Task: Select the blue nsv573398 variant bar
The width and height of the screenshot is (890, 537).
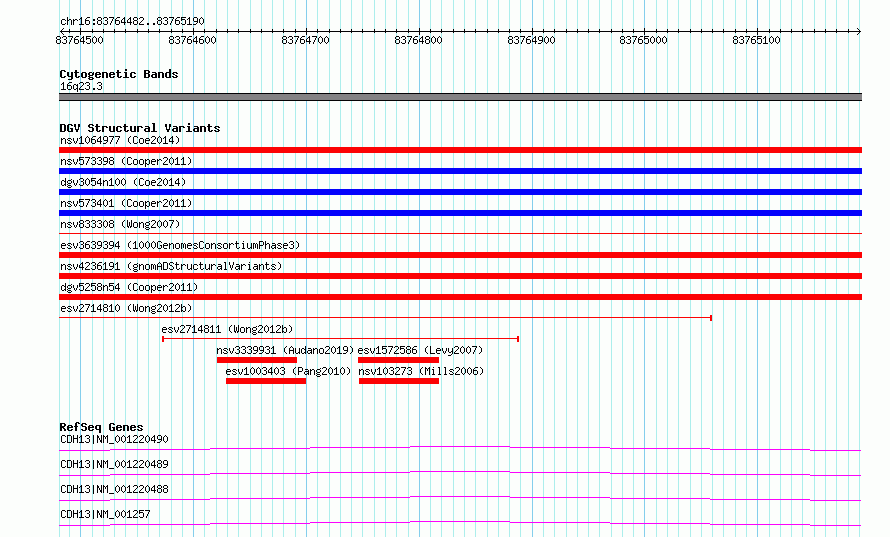Action: pyautogui.click(x=460, y=171)
